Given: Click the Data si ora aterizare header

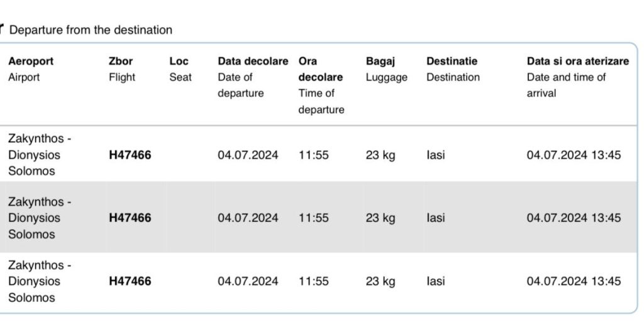Looking at the screenshot, I should (x=578, y=77).
